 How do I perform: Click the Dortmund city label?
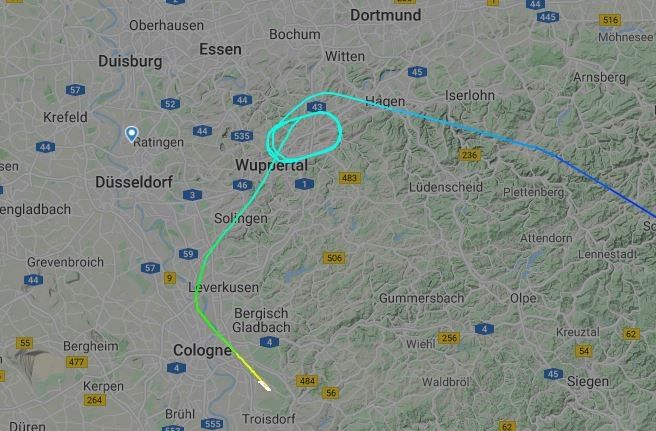[386, 15]
